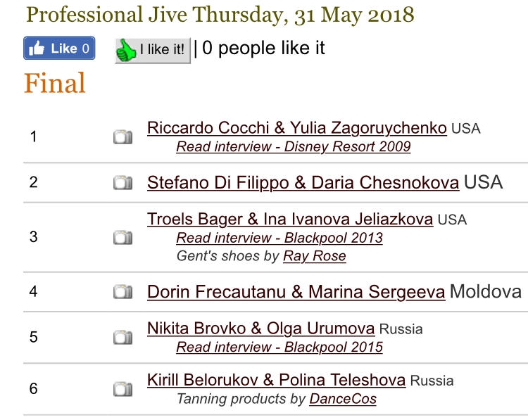
Task: Open photo icon for Nikita Brovko row
Action: (x=123, y=337)
